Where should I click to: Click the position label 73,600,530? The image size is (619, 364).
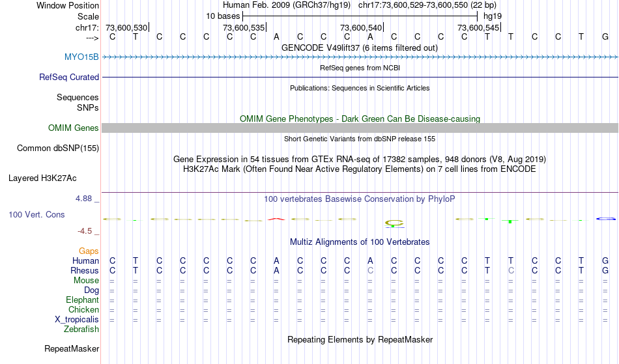(126, 27)
